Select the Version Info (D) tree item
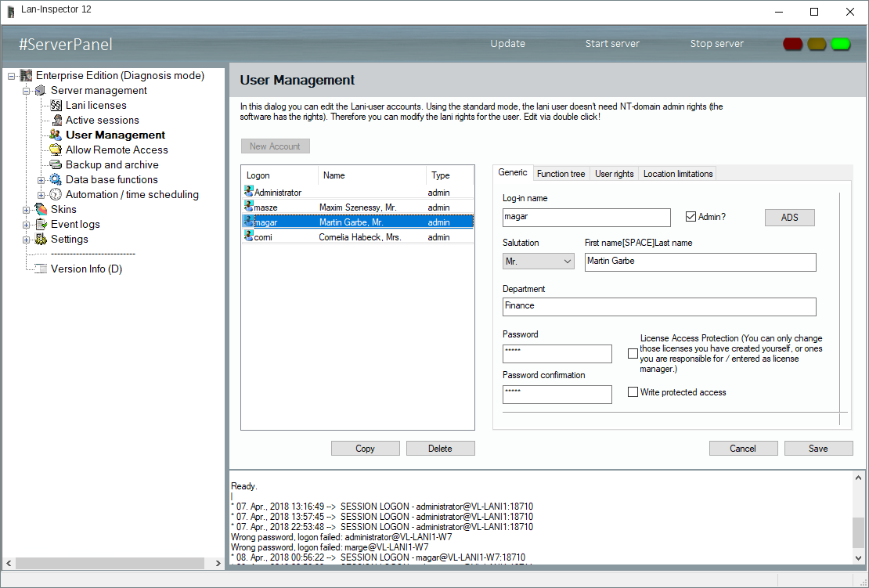 coord(86,269)
